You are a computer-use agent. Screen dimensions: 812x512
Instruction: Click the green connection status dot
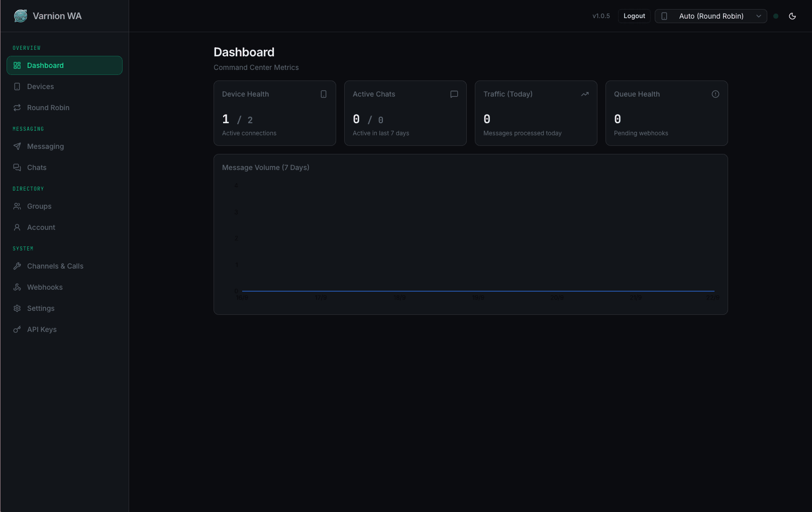[x=776, y=16]
